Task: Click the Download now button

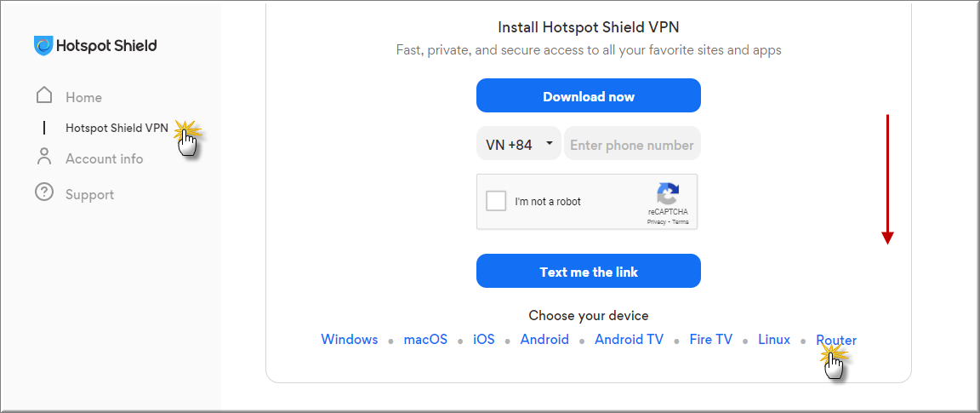Action: coord(589,95)
